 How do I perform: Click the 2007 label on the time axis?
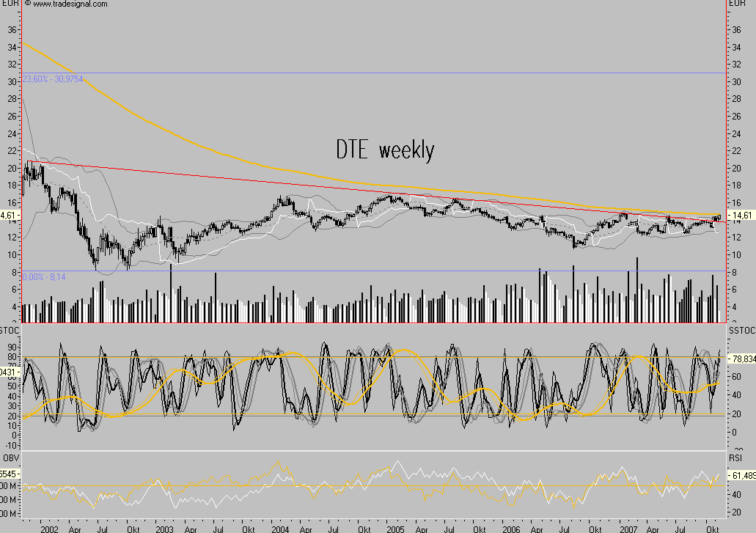[628, 526]
